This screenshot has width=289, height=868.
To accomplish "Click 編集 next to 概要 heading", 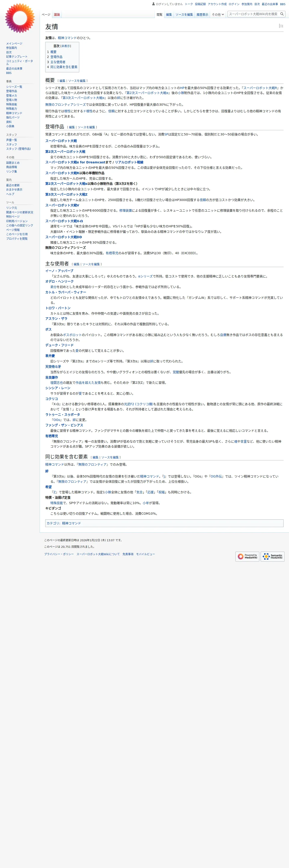I will click(62, 81).
